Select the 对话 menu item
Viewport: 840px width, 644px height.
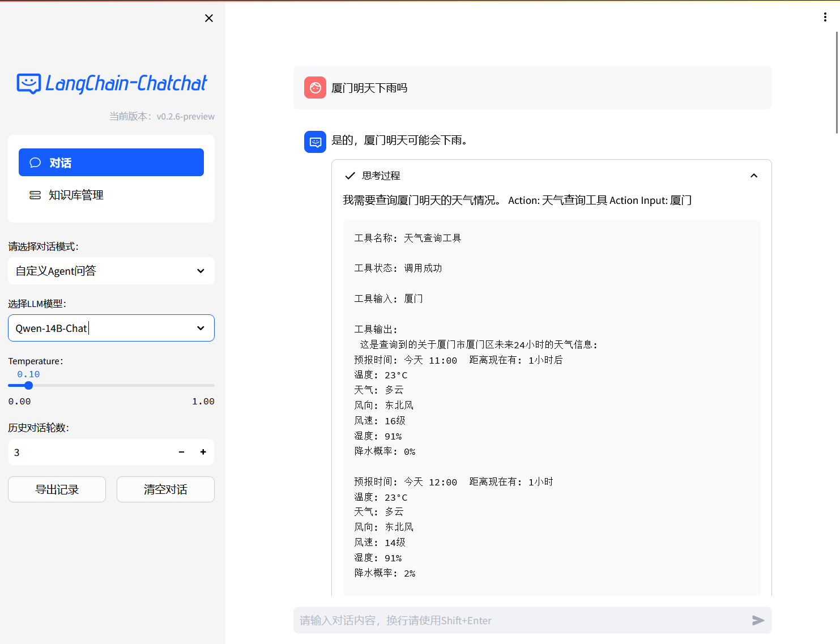(111, 163)
